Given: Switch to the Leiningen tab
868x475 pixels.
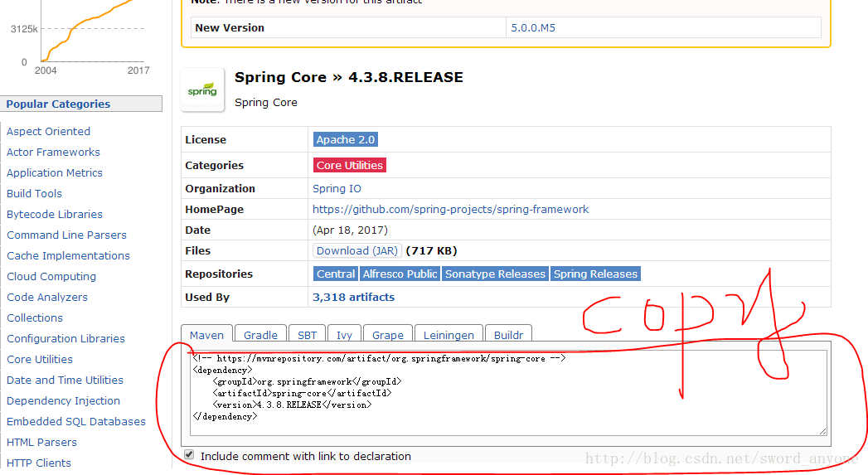Looking at the screenshot, I should 449,334.
